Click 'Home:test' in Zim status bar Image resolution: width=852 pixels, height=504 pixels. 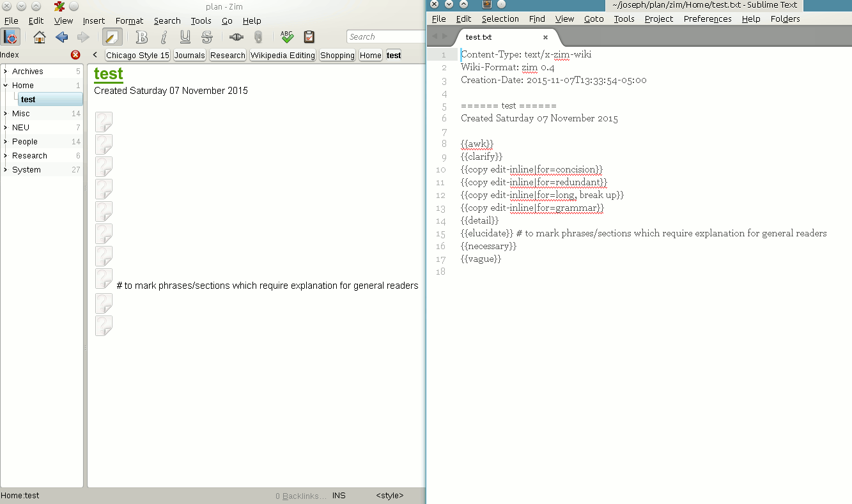point(20,496)
